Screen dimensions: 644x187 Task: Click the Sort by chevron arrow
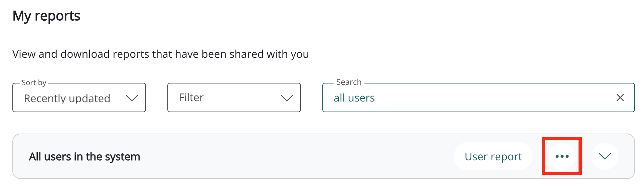tap(132, 98)
